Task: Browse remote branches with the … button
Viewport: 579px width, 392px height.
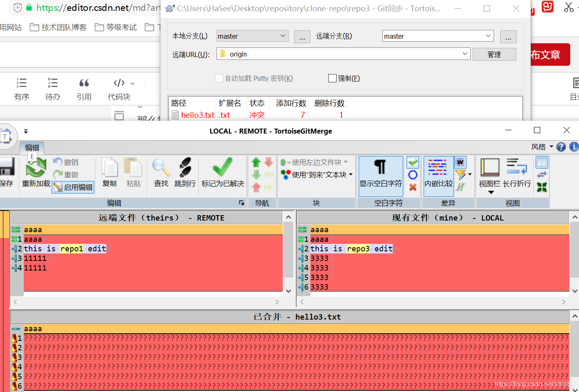Action: pyautogui.click(x=508, y=37)
